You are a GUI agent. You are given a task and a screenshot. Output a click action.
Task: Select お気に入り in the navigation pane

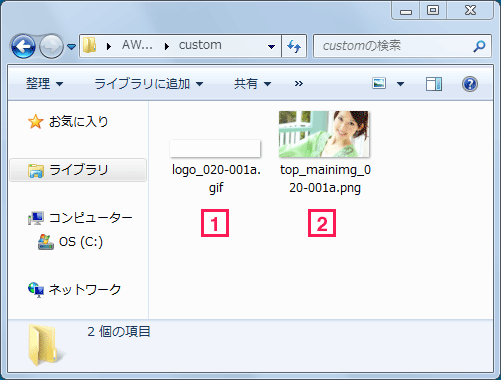pos(79,122)
